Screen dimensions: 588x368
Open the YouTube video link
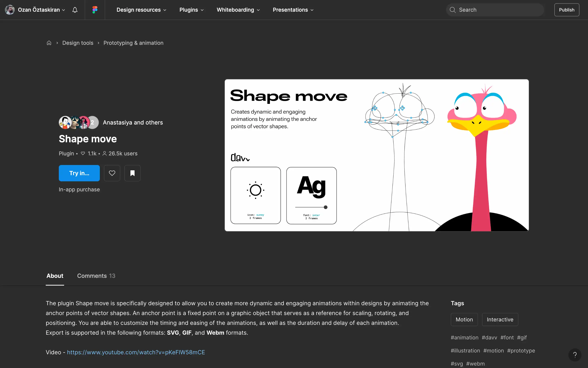click(x=136, y=352)
